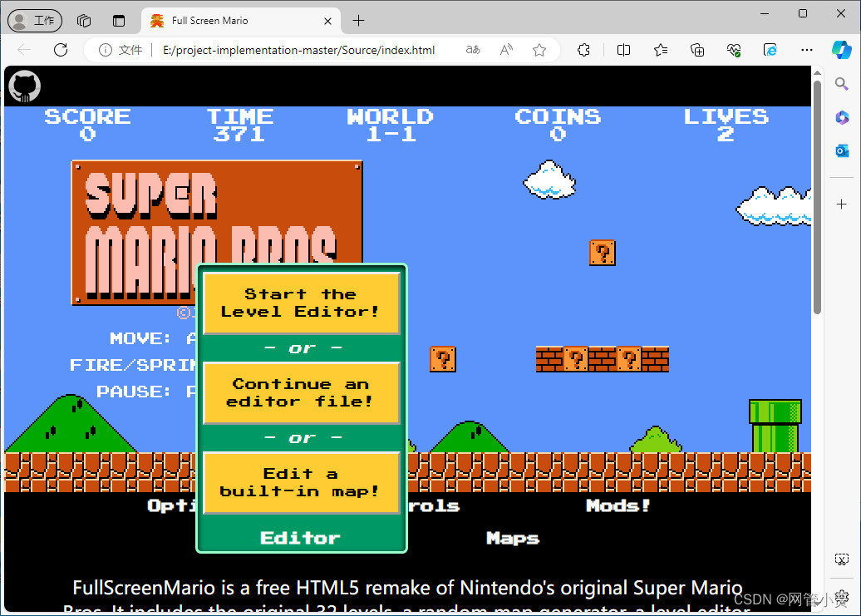Click the Internet Explorer mode icon
This screenshot has width=861, height=616.
point(770,50)
